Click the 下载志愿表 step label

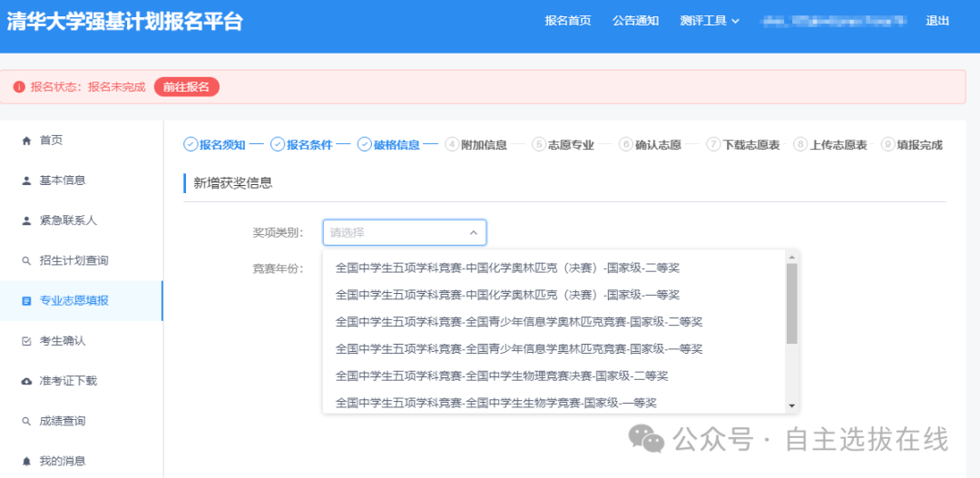751,145
